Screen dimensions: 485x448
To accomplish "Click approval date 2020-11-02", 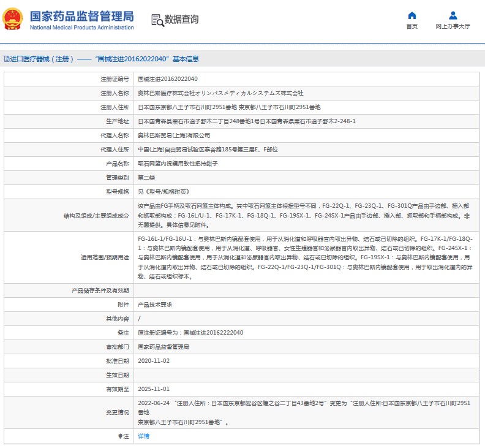I will tap(154, 361).
